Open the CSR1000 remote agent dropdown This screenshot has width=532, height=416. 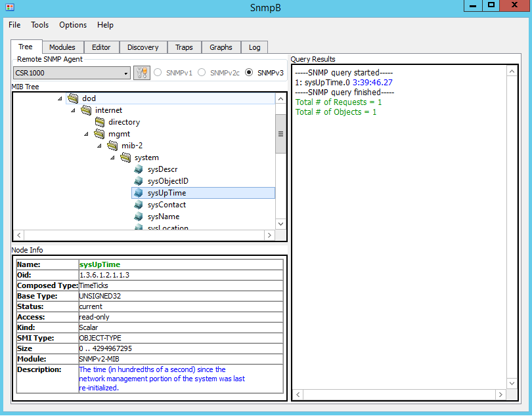tap(126, 73)
